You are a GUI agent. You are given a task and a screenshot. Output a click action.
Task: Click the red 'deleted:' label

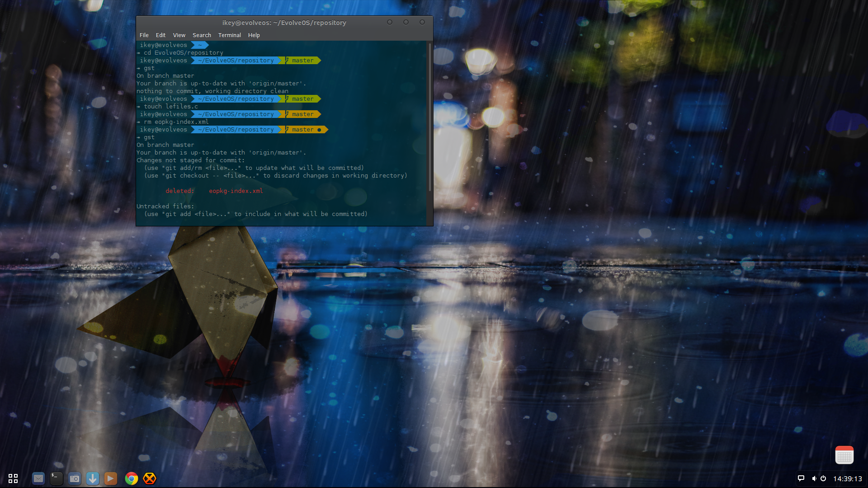[x=180, y=191]
